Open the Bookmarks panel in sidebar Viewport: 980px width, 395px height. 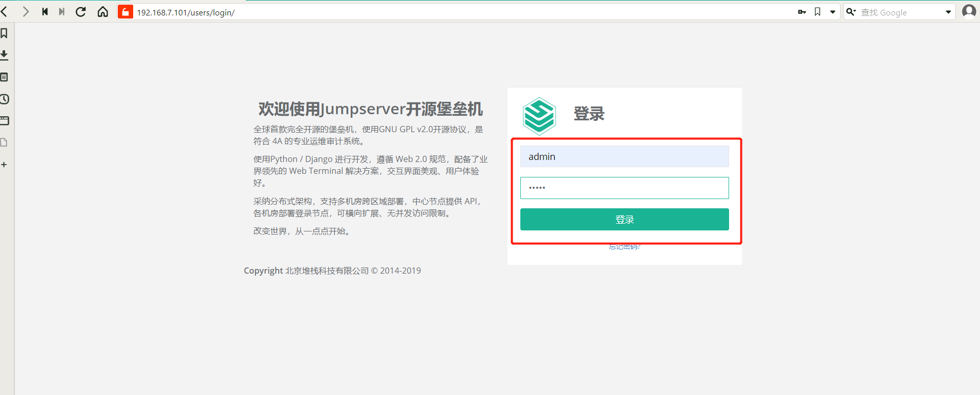(x=4, y=33)
